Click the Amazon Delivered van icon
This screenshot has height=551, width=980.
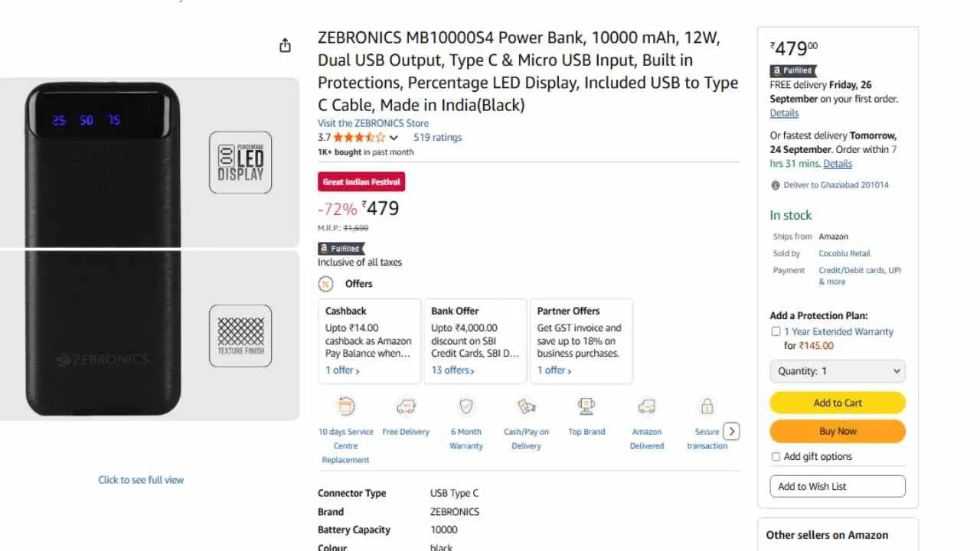pos(647,406)
